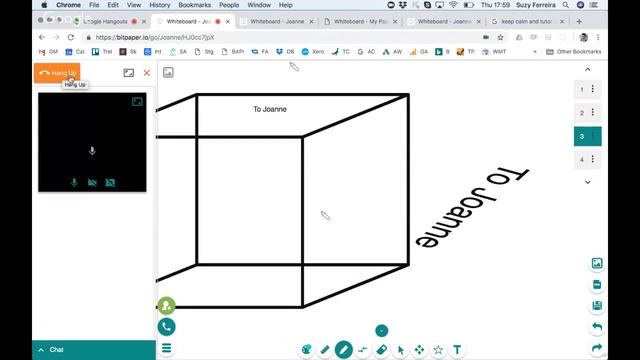Viewport: 640px width, 360px height.
Task: Select the eraser tool
Action: [x=382, y=349]
